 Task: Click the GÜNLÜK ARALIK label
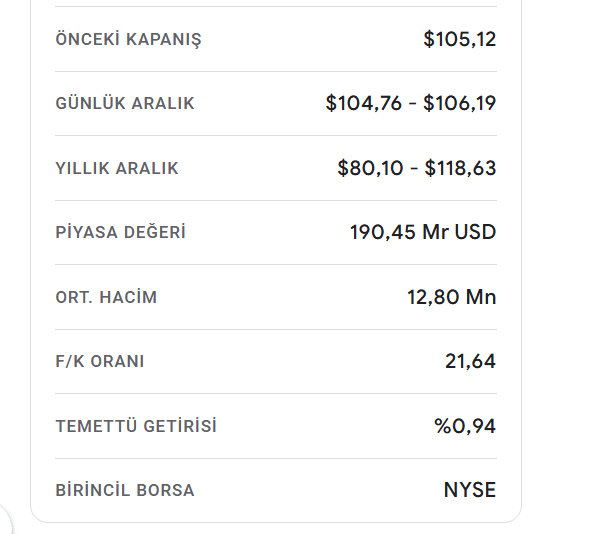125,103
